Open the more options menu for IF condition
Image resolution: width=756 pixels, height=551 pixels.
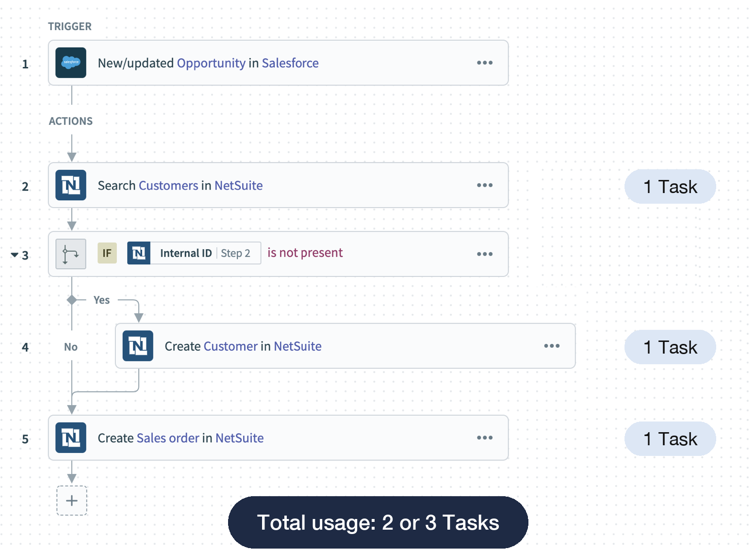tap(485, 254)
